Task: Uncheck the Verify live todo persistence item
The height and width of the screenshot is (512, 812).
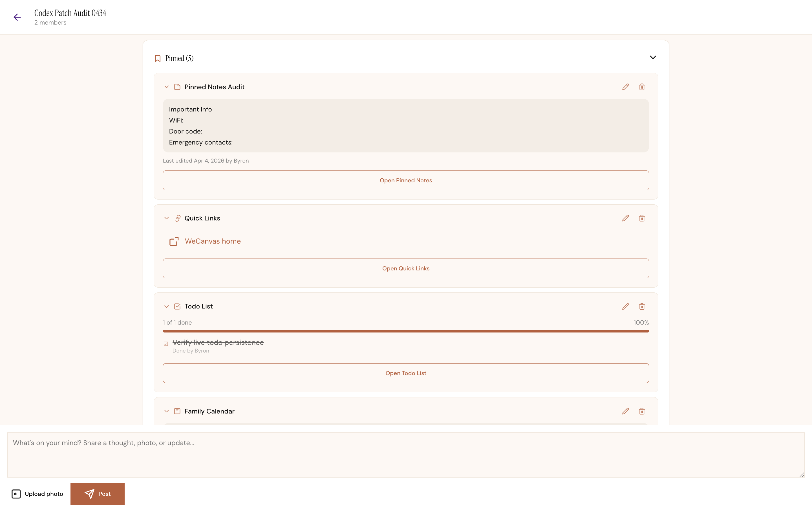Action: [166, 343]
